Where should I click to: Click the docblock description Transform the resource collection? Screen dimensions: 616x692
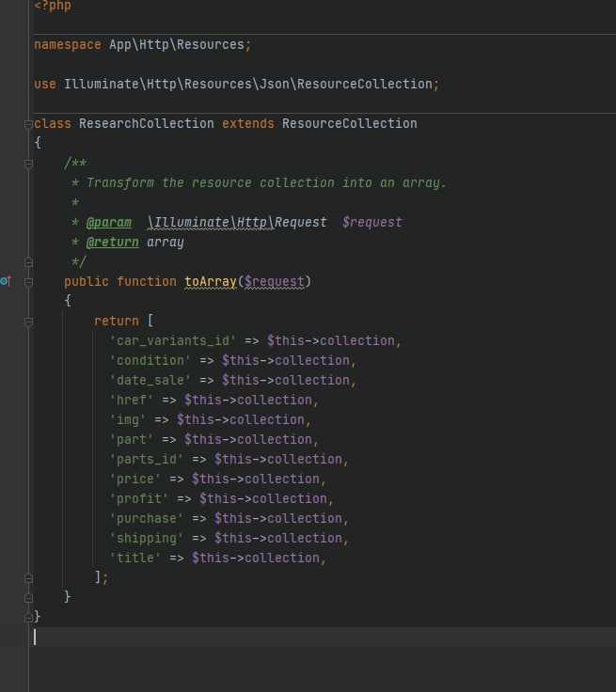click(x=266, y=182)
